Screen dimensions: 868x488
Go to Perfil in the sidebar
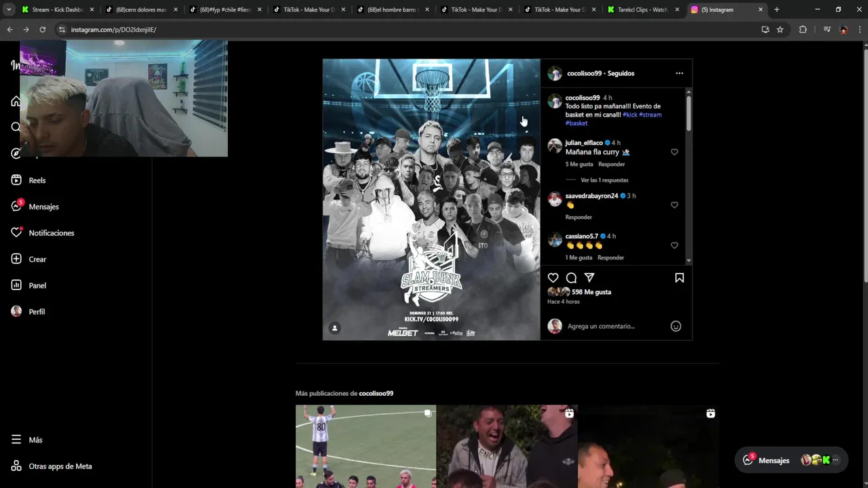pyautogui.click(x=28, y=312)
